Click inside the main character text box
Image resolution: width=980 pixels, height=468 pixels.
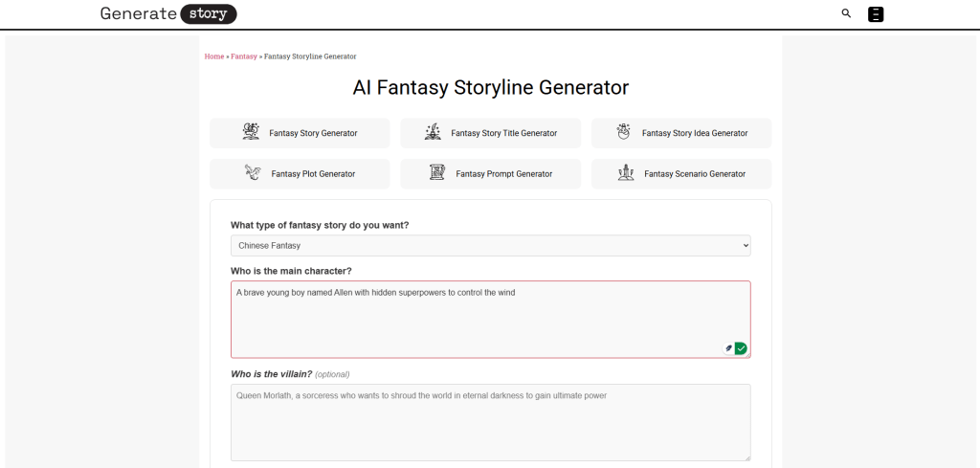point(491,320)
